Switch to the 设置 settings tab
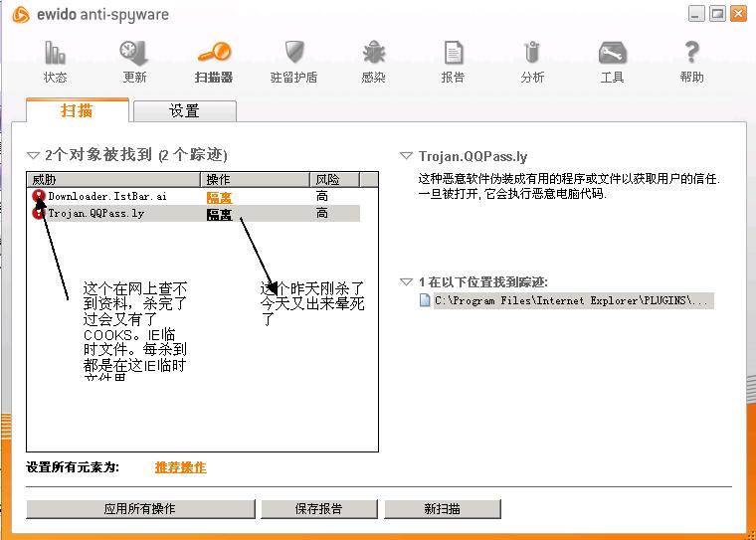Screen dimensions: 756x540 click(185, 111)
